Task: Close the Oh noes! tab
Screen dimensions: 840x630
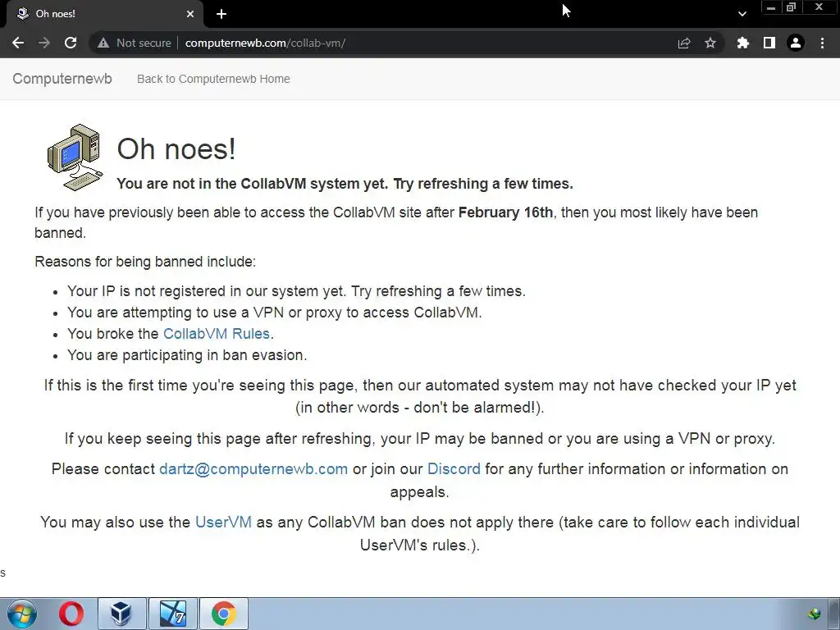Action: click(x=190, y=14)
